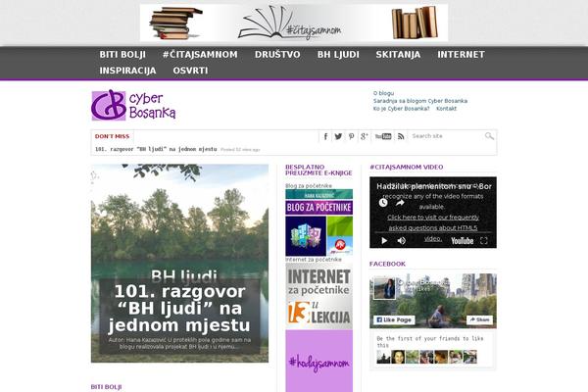Open YouTube logo in video player

tap(462, 241)
